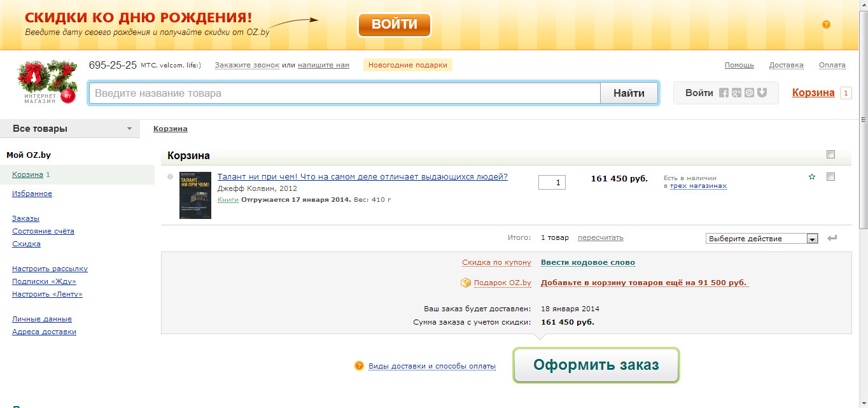Click the напишите нам link

pyautogui.click(x=323, y=65)
